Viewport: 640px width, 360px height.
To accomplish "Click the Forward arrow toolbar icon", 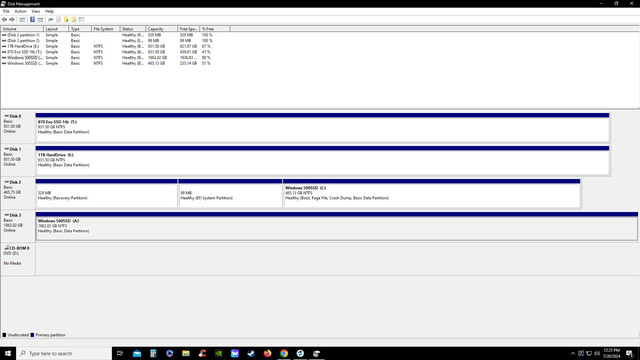I will (x=12, y=20).
